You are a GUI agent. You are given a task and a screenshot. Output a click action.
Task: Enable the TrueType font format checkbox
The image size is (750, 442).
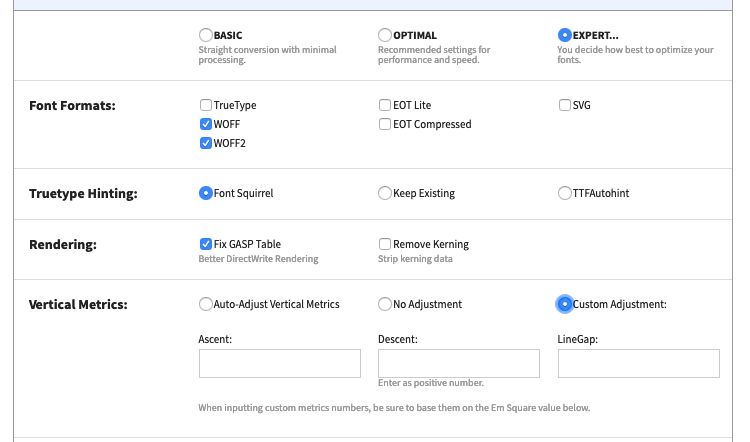pyautogui.click(x=206, y=105)
